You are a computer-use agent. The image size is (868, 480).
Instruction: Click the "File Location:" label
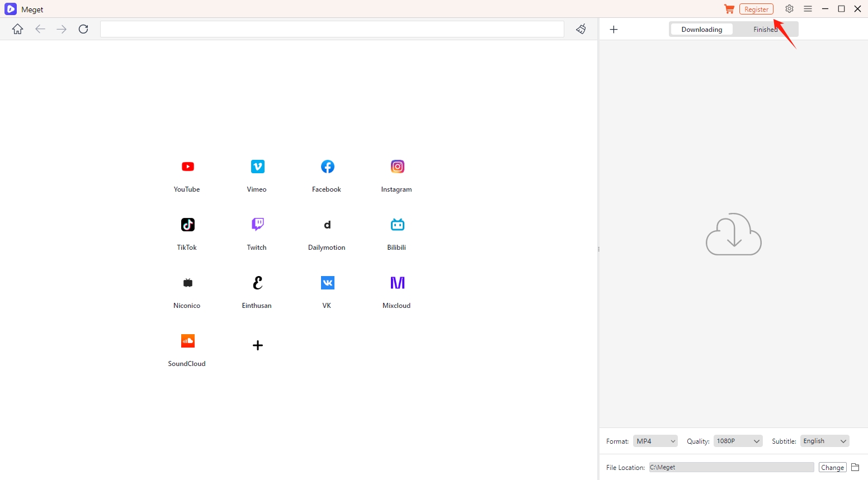coord(625,468)
